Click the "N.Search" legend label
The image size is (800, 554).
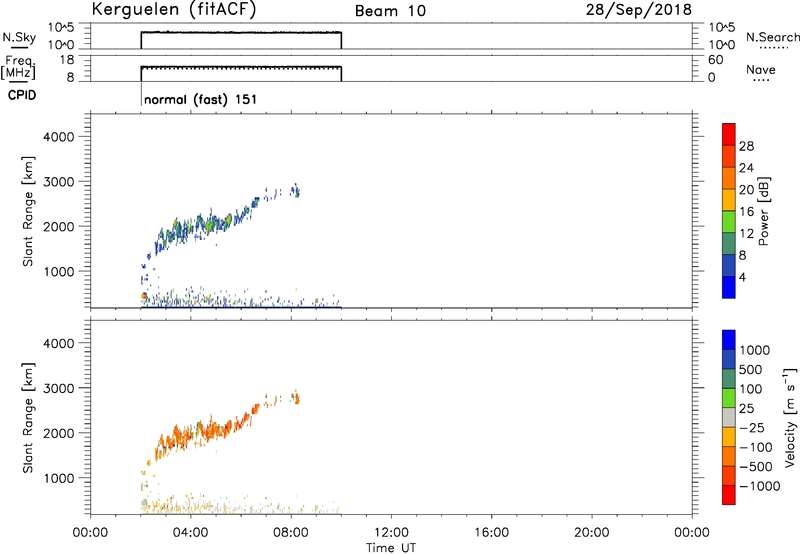[772, 37]
